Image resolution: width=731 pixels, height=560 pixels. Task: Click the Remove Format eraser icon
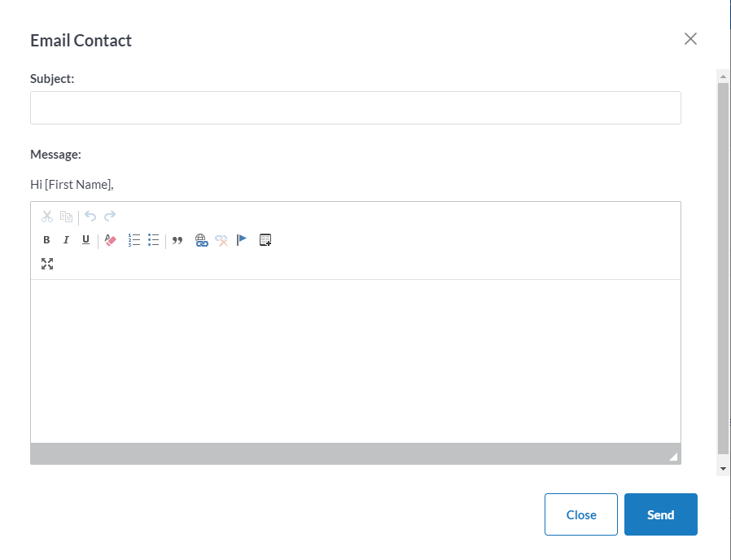[x=110, y=240]
